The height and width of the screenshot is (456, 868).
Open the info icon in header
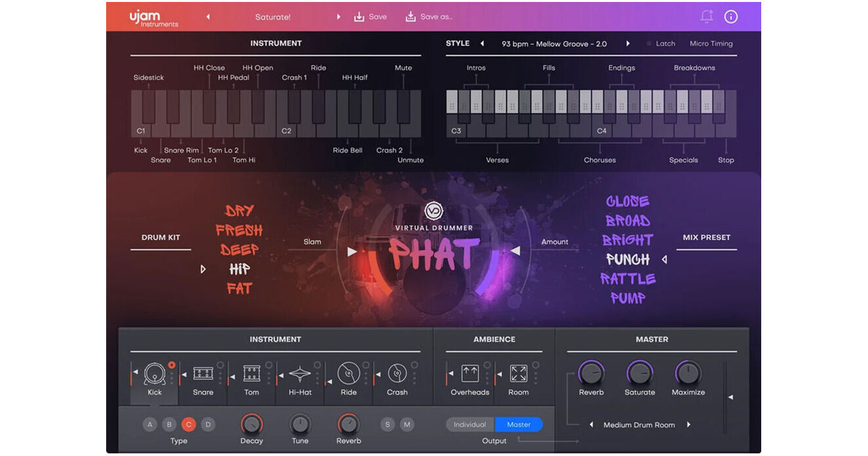coord(731,17)
